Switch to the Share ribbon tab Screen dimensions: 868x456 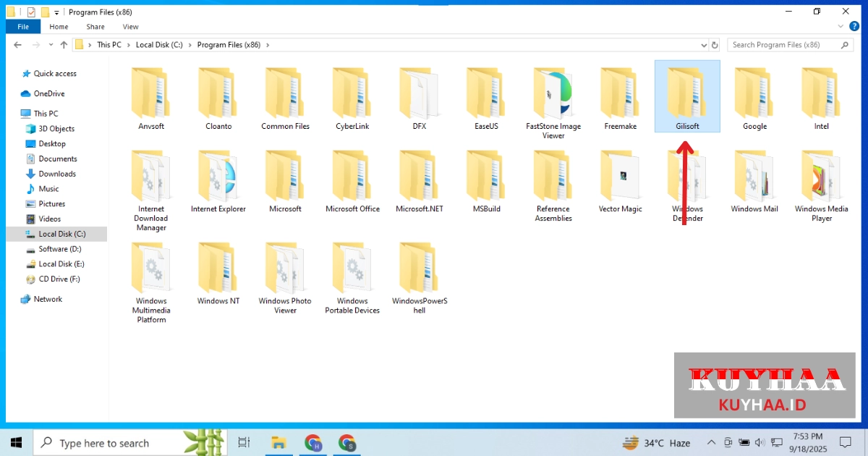pos(95,27)
